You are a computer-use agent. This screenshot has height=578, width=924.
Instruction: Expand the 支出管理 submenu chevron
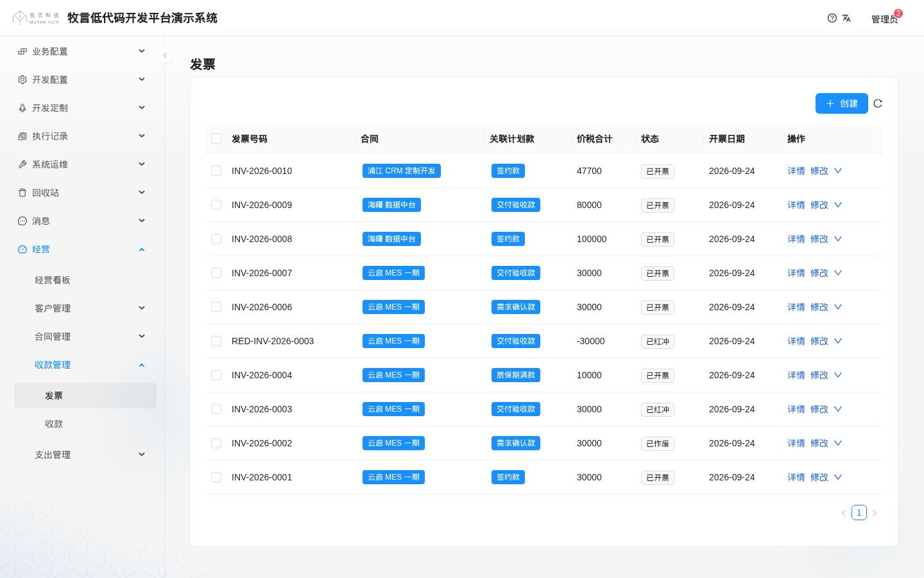[x=142, y=454]
